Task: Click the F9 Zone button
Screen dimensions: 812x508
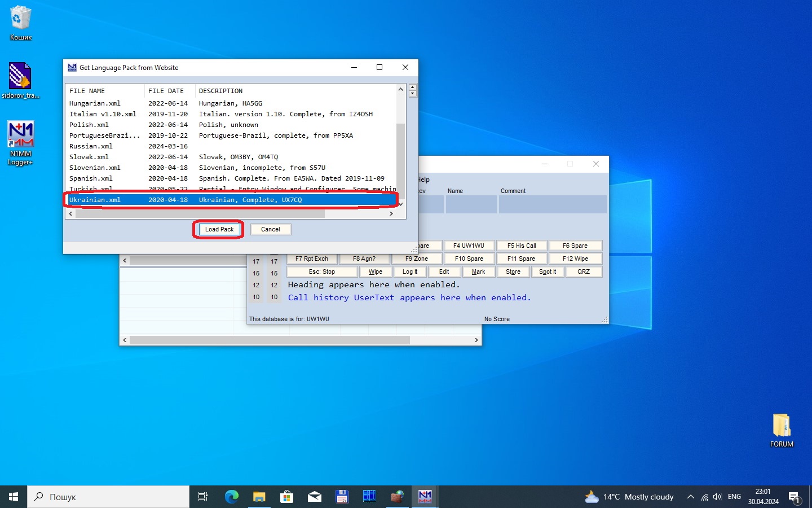Action: (417, 259)
